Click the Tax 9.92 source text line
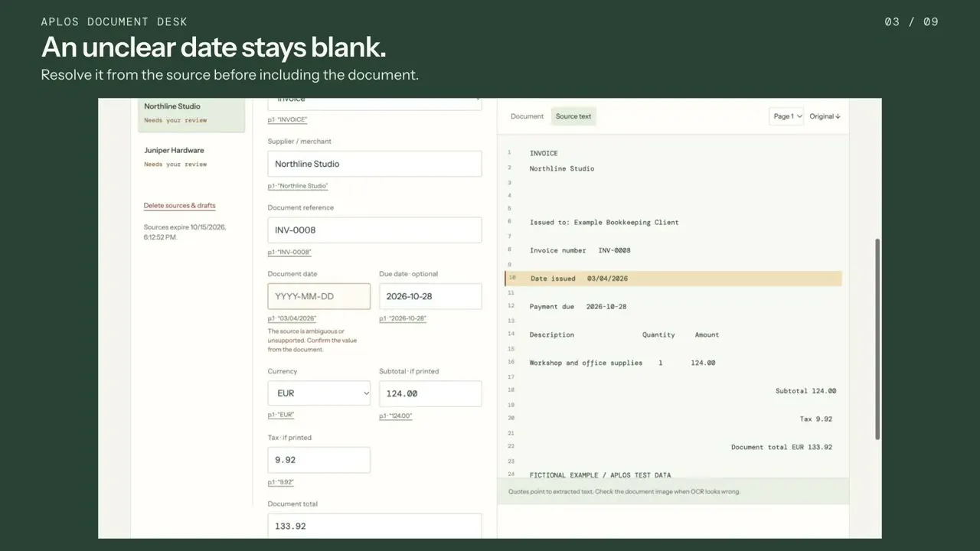The image size is (980, 551). click(816, 419)
